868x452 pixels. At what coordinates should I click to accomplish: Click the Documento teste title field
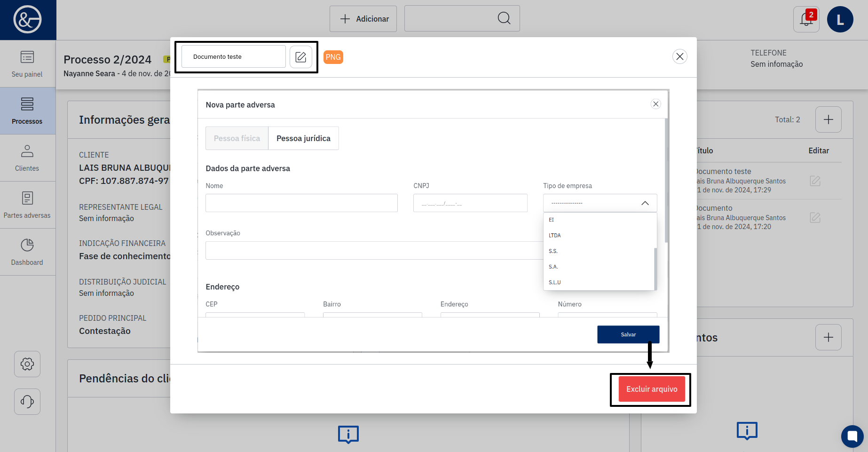click(234, 56)
